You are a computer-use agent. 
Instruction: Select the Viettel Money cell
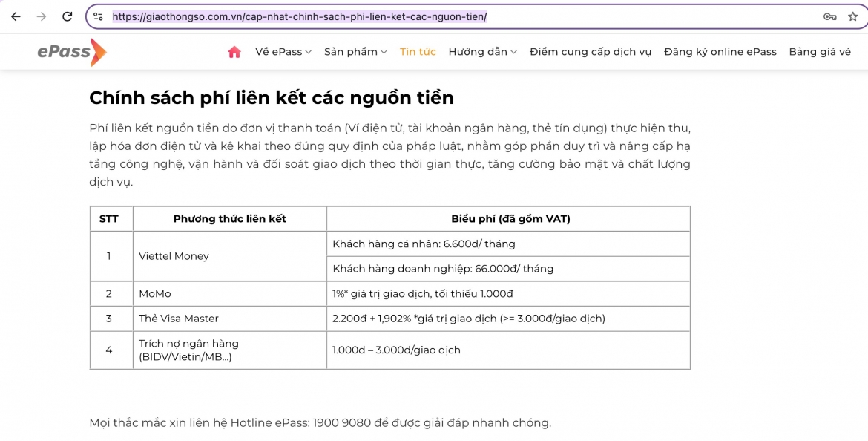coord(230,256)
